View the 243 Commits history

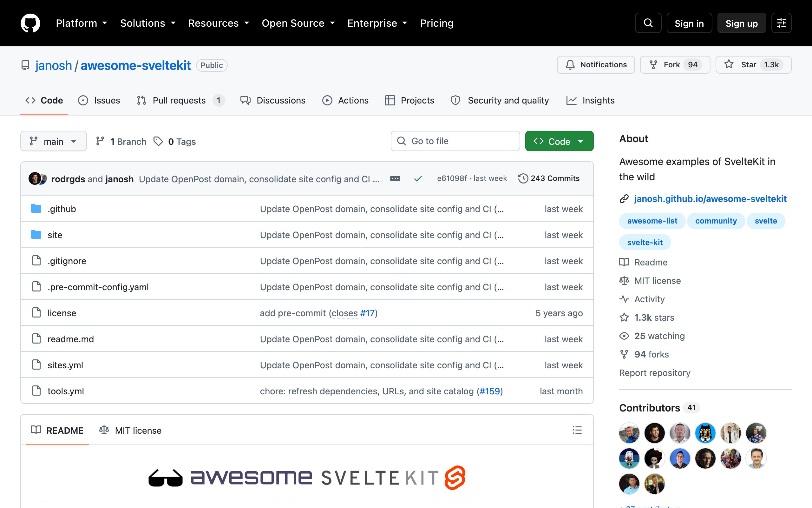549,178
